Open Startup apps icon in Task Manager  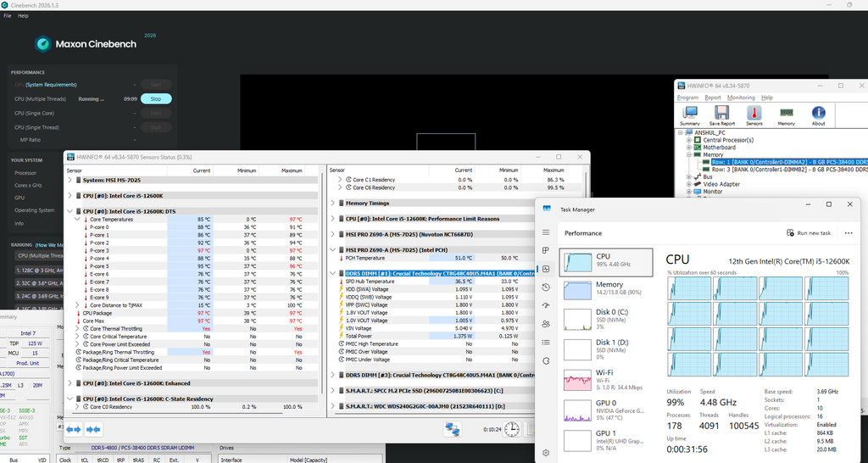[x=546, y=306]
